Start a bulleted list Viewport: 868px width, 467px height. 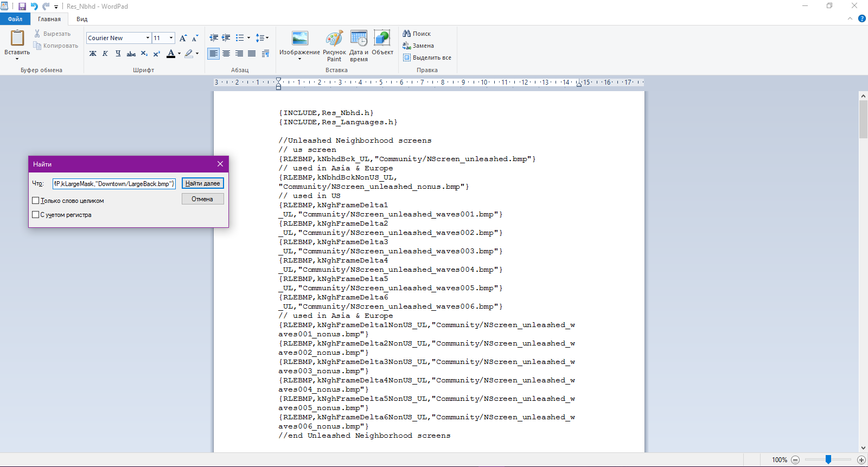240,38
